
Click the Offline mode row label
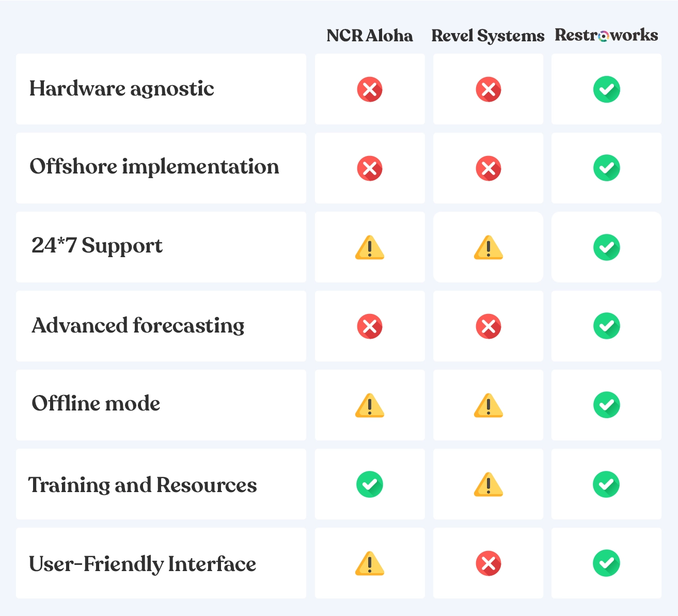(x=96, y=404)
